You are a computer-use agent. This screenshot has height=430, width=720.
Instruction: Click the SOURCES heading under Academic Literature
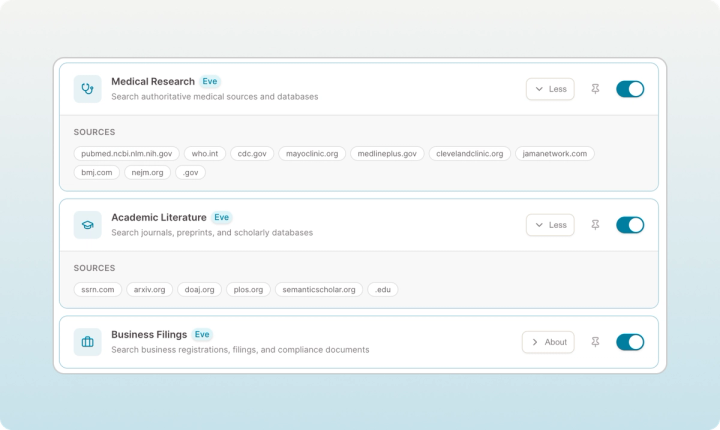95,268
